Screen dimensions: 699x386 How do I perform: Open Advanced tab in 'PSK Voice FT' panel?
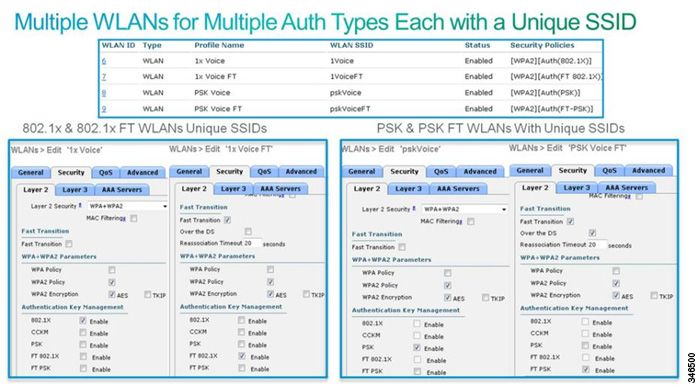(648, 171)
